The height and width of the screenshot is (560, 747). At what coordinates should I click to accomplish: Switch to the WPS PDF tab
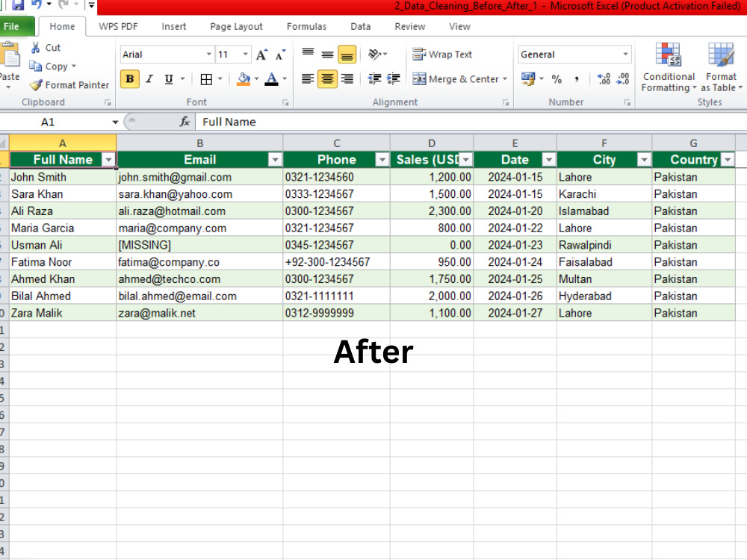118,27
